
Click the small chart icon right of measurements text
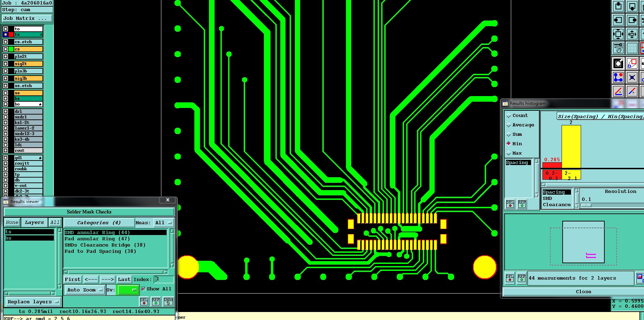click(x=640, y=278)
